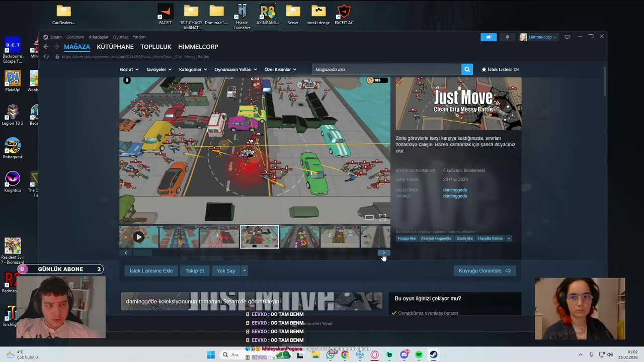Pause the trailer with the pause icon
This screenshot has width=644, height=362.
127,80
